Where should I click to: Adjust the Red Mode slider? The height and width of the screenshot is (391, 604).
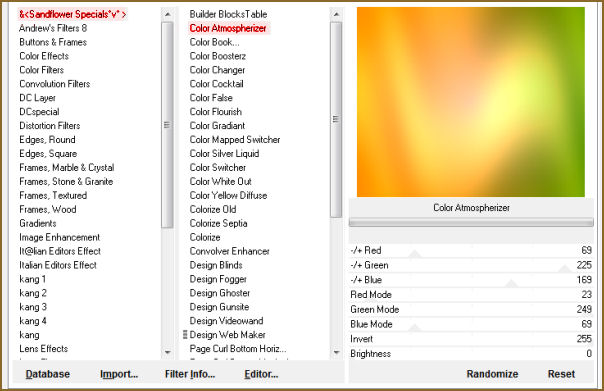(x=471, y=295)
